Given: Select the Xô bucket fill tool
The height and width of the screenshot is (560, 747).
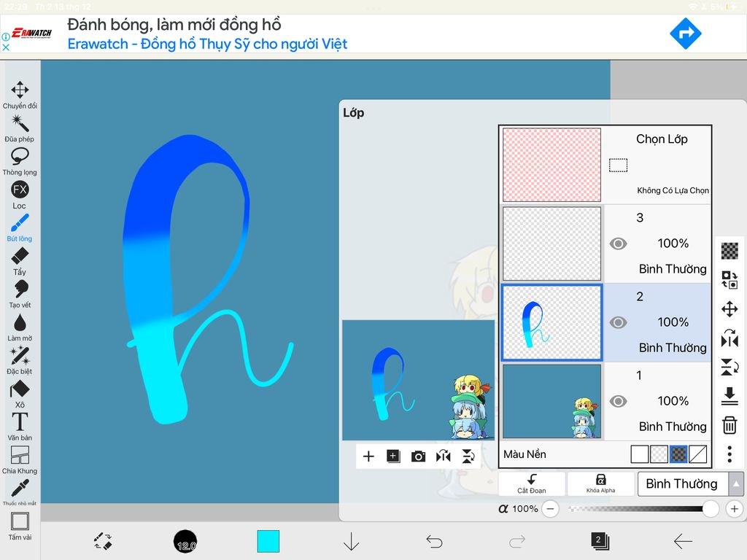Looking at the screenshot, I should coord(20,394).
